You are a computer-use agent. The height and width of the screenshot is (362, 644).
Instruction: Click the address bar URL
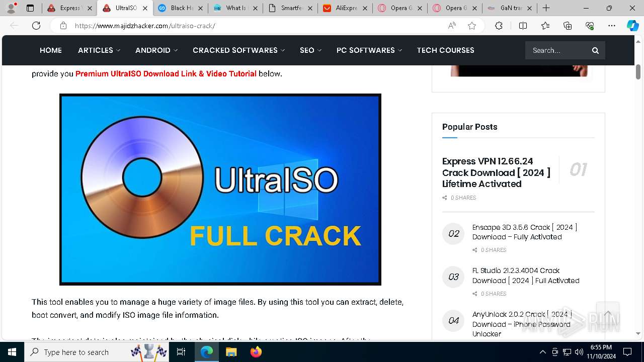[145, 26]
